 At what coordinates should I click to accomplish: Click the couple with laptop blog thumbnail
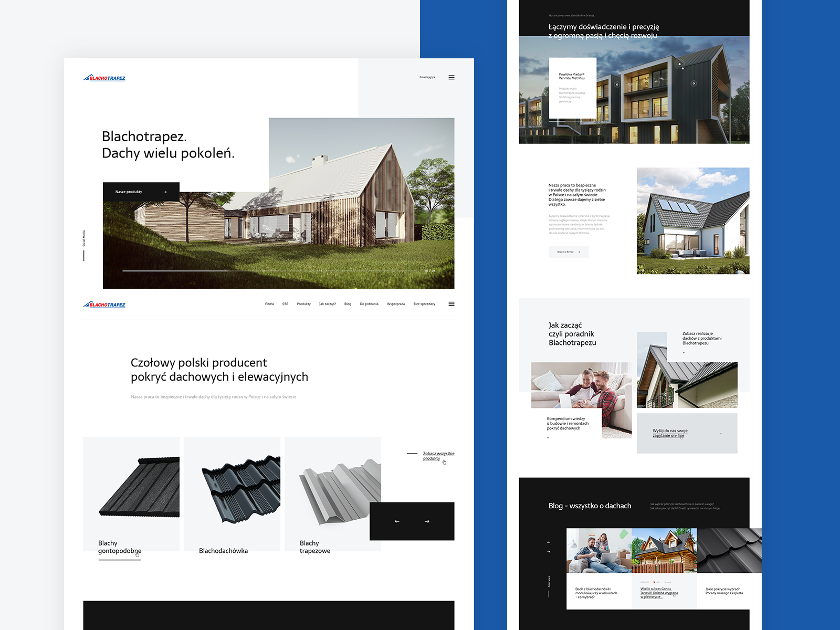[599, 551]
